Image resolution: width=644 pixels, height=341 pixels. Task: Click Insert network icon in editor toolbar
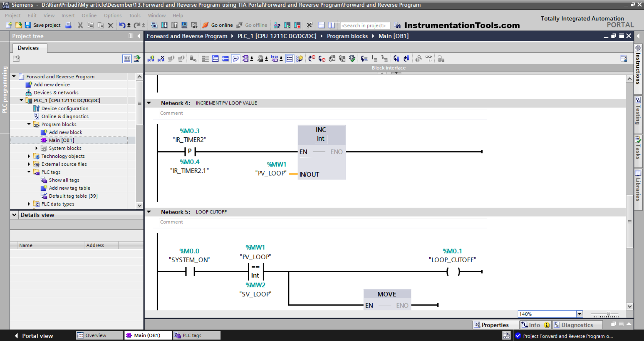coord(151,59)
